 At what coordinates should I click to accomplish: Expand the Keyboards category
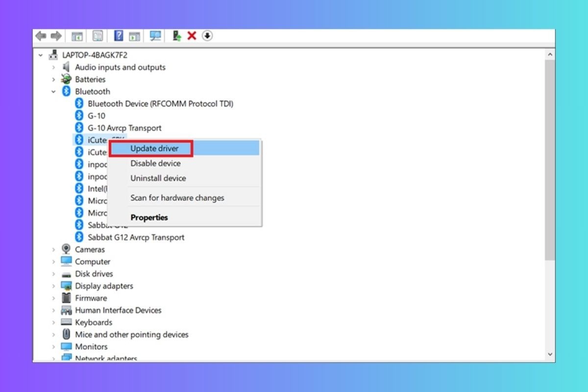tap(54, 322)
